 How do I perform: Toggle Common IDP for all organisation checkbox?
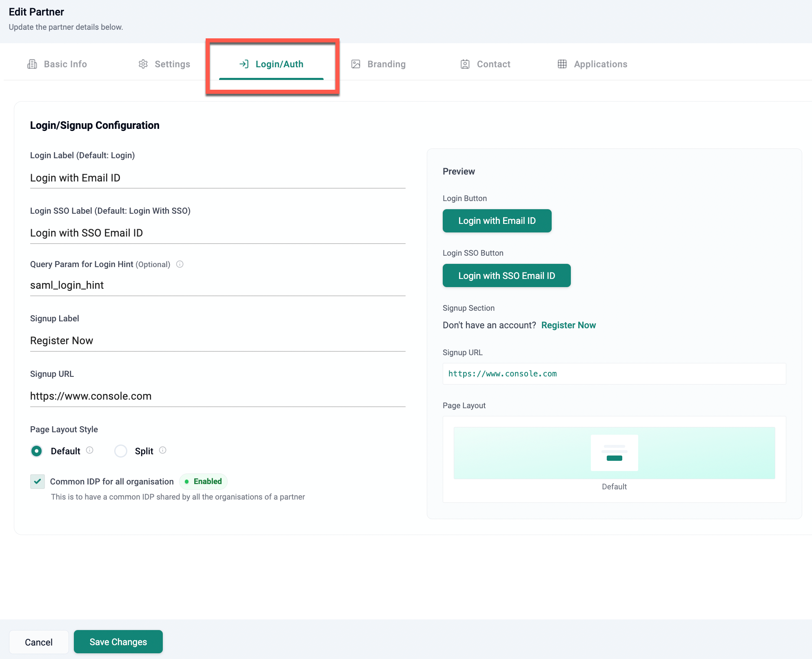[38, 482]
